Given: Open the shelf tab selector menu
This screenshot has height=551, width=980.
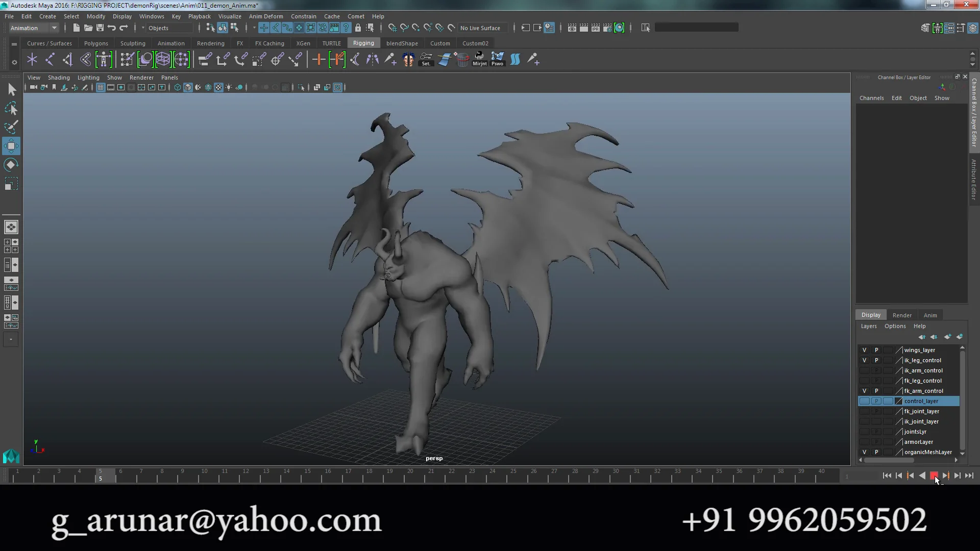Looking at the screenshot, I should [14, 44].
